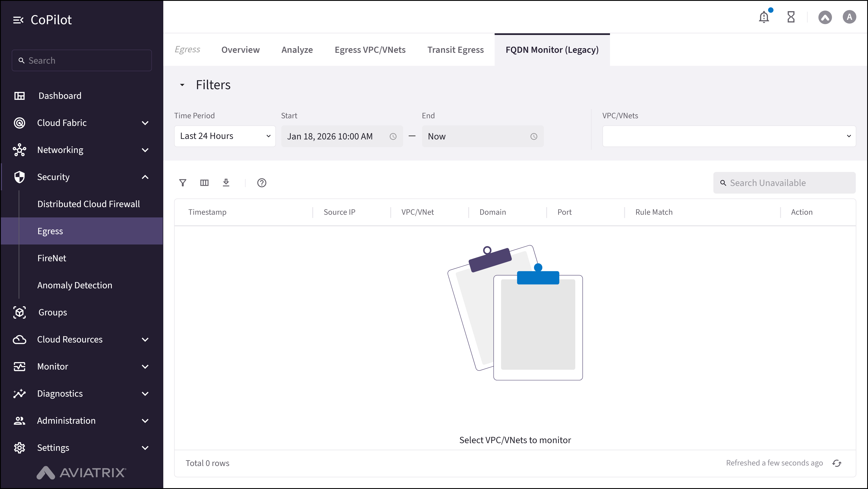Collapse the CoPilot navigation sidebar
The image size is (868, 489).
(19, 20)
